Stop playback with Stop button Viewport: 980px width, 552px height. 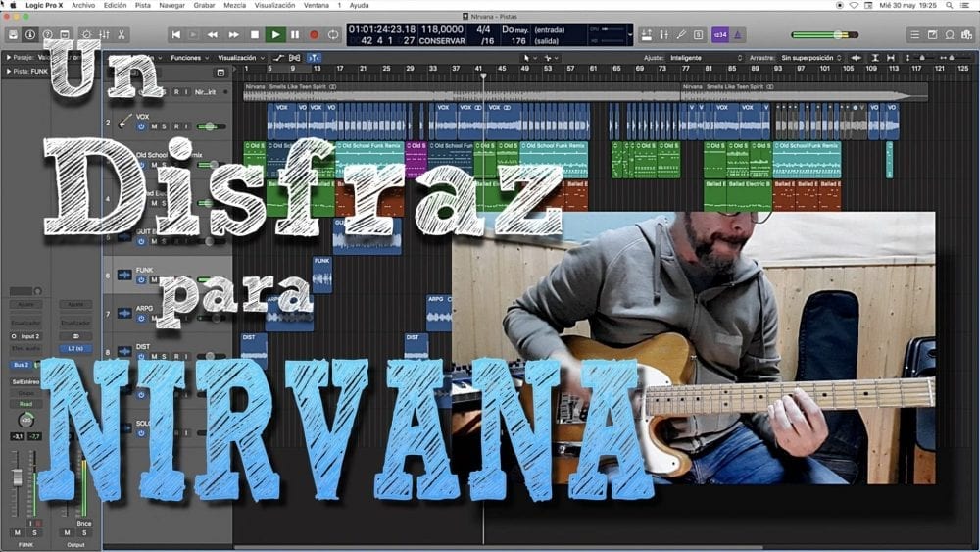click(255, 35)
